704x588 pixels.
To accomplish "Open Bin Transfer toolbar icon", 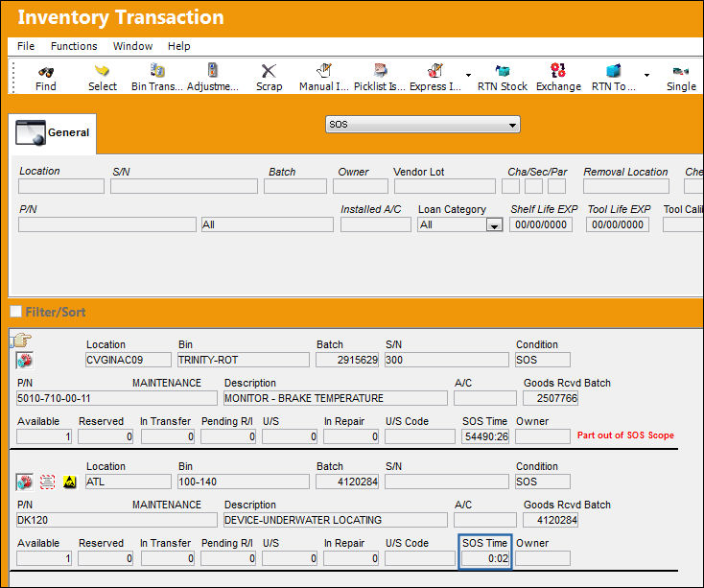I will point(157,70).
